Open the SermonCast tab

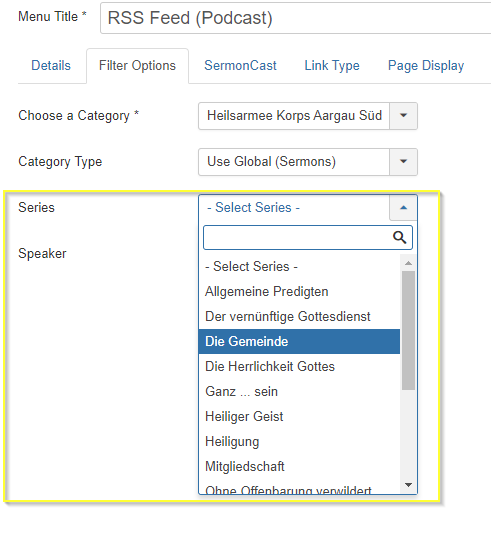click(240, 66)
